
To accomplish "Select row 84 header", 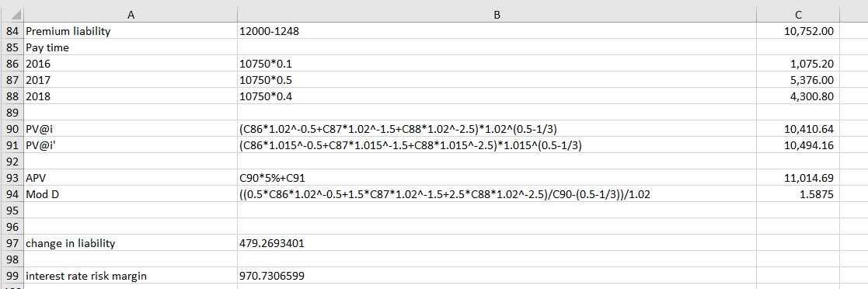I will coord(12,31).
